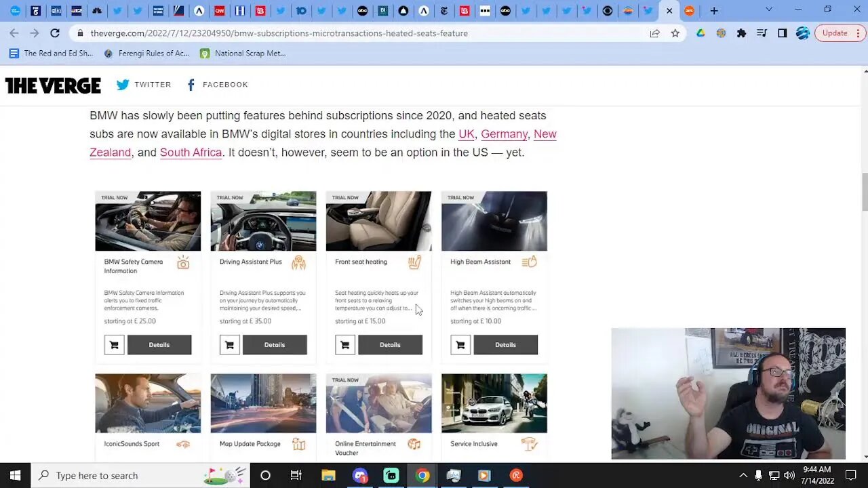Viewport: 868px width, 488px height.
Task: Open the Driving Assistant Plus image
Action: (263, 221)
